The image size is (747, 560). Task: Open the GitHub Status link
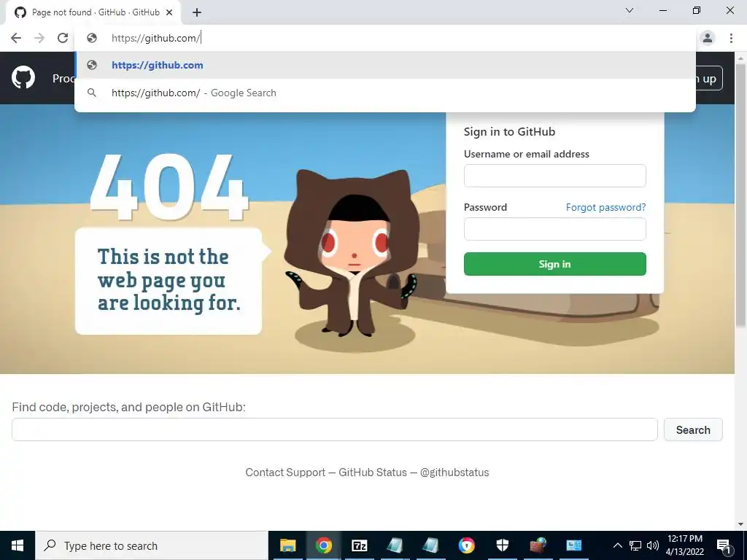[x=373, y=472]
